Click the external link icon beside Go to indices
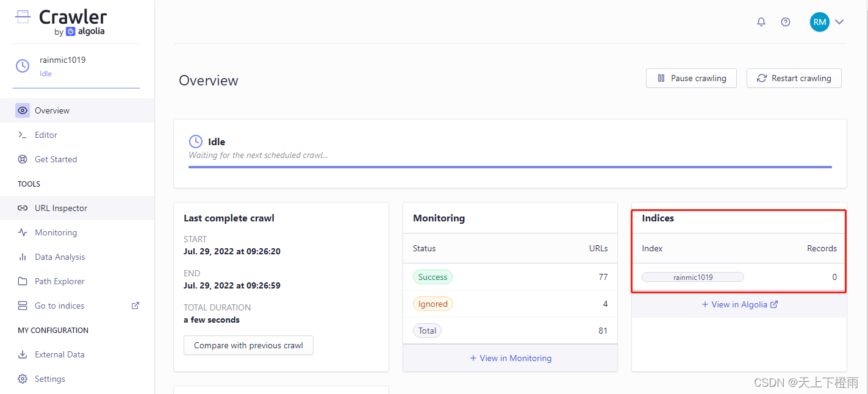 tap(135, 306)
